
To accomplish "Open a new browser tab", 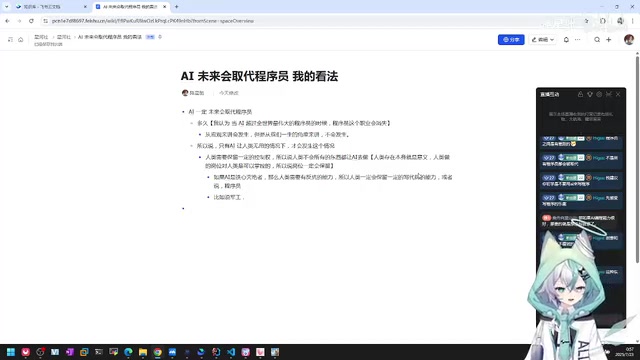I will (176, 7).
